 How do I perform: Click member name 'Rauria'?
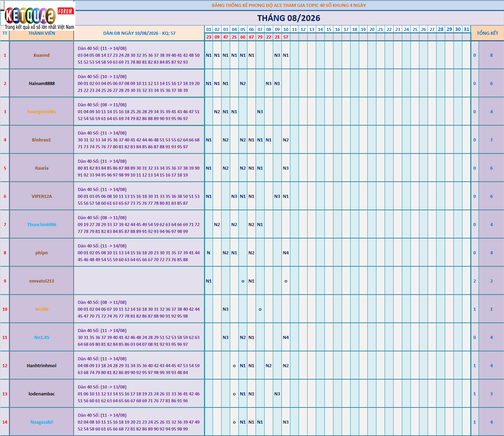click(x=42, y=168)
